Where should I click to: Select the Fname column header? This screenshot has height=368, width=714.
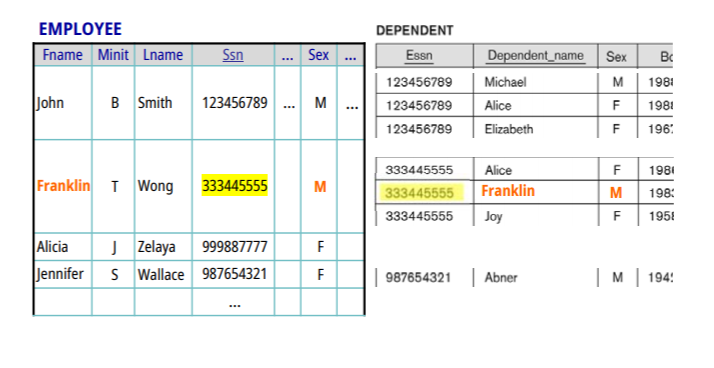pos(63,55)
